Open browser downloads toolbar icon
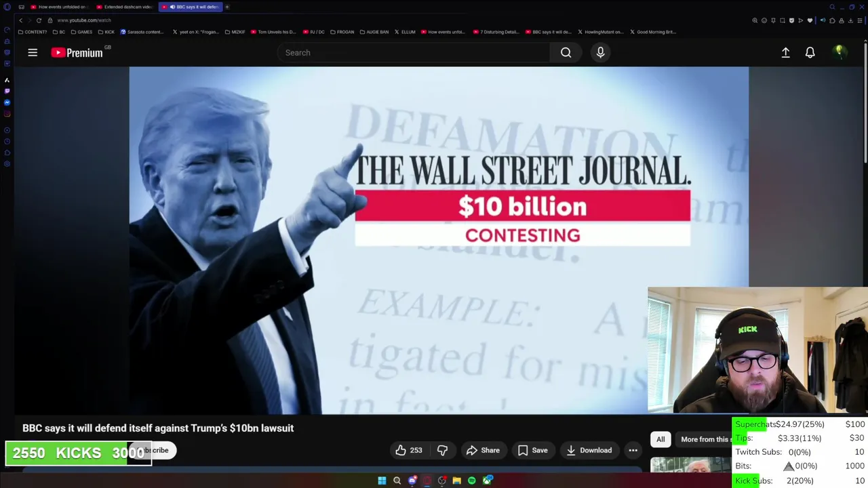Screen dimensions: 868x488 850,20
